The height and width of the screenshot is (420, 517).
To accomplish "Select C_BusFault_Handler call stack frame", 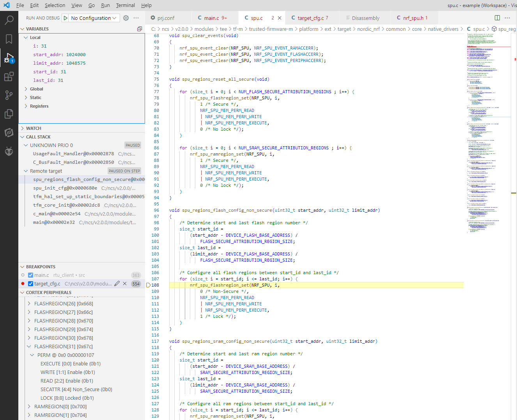I will coord(81,162).
